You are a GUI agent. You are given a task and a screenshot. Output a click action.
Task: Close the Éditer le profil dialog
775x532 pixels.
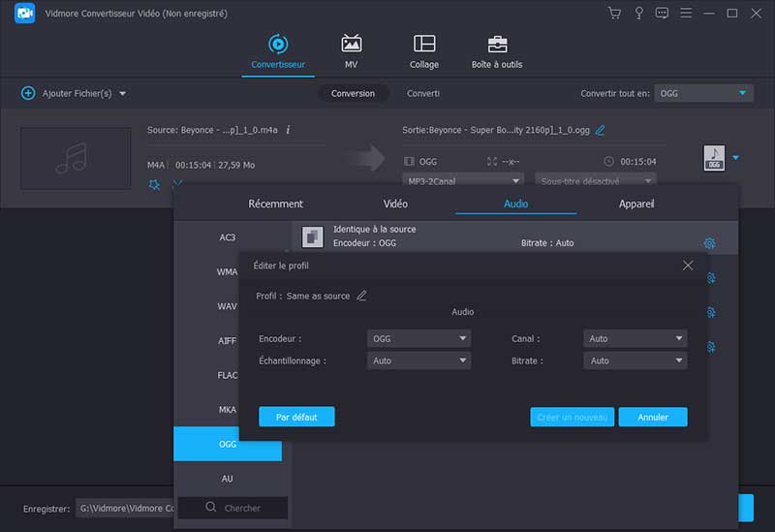coord(688,266)
